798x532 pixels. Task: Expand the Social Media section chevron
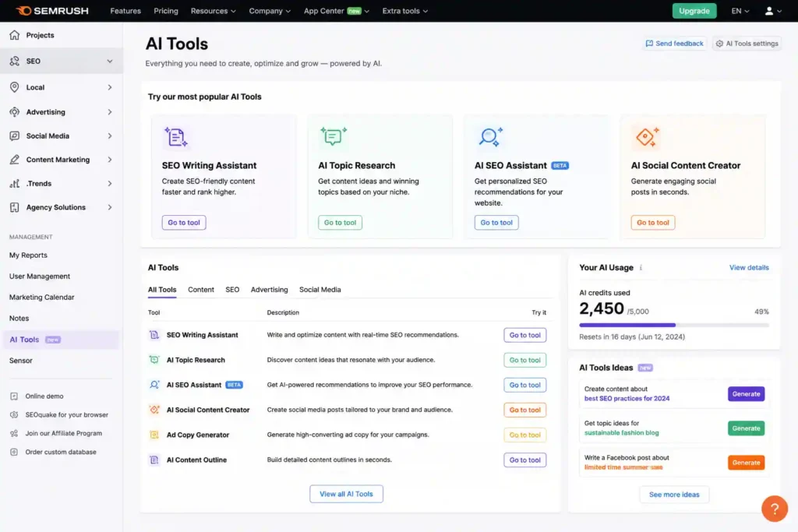click(109, 136)
